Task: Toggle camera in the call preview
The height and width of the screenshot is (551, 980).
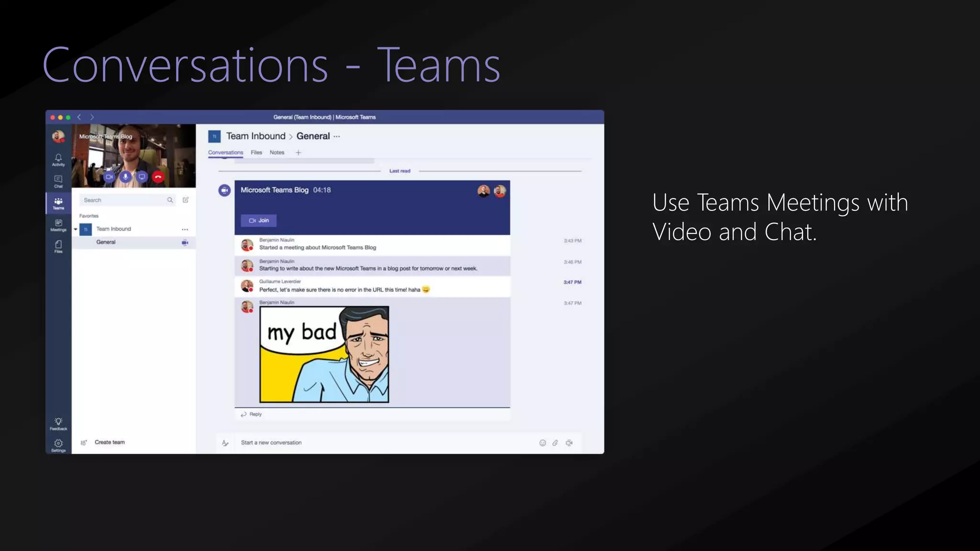Action: tap(109, 176)
